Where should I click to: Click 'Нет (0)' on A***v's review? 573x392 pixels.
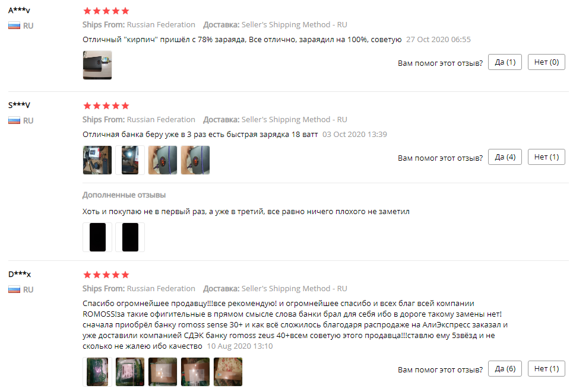pos(546,62)
